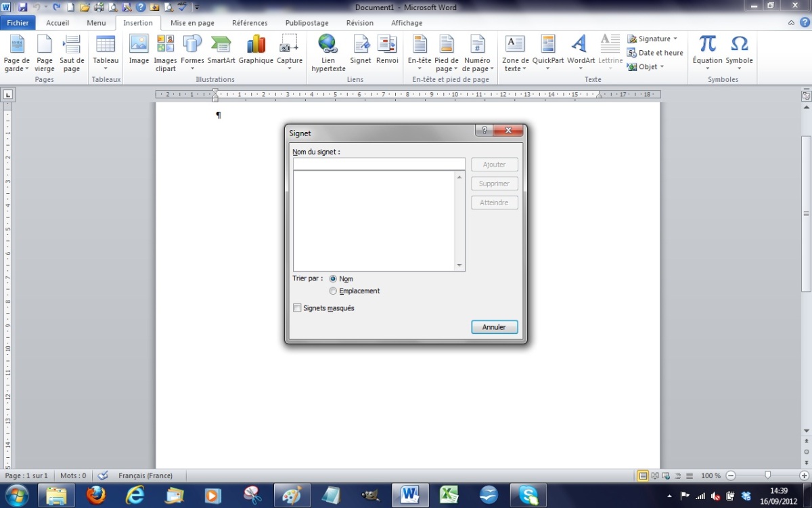Switch to Print Layout view in status bar

coord(643,475)
